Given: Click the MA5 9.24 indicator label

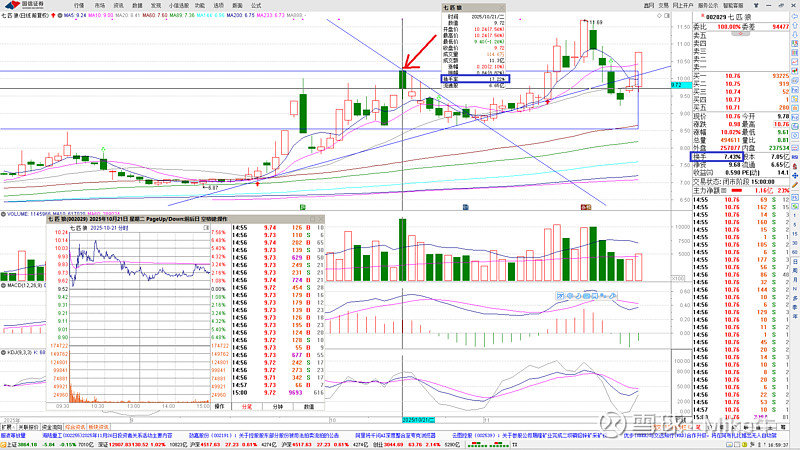Looking at the screenshot, I should pos(75,16).
